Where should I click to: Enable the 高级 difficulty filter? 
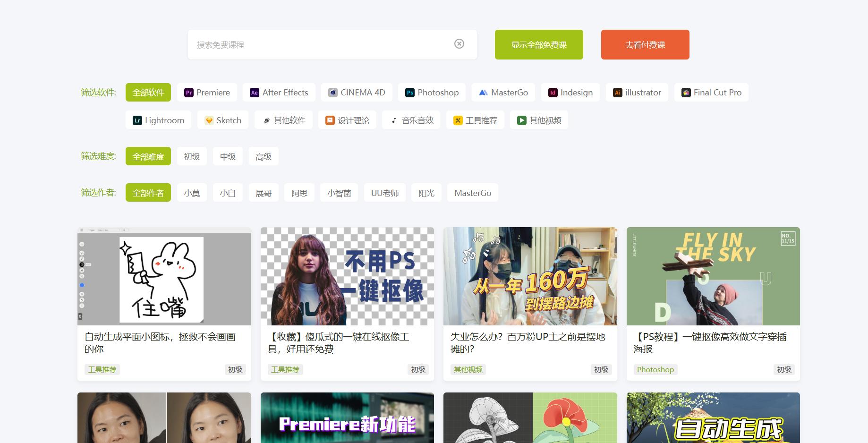pos(264,156)
